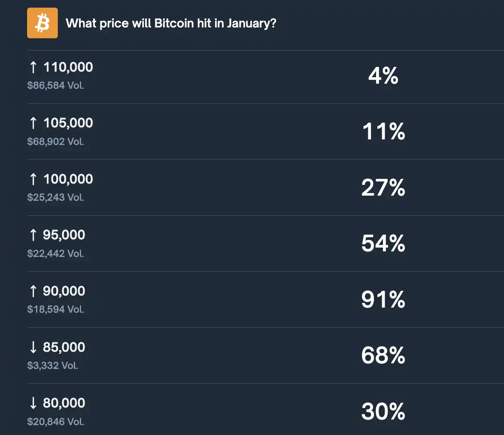Select the up arrow beside 105,000
The image size is (504, 435).
(x=33, y=123)
